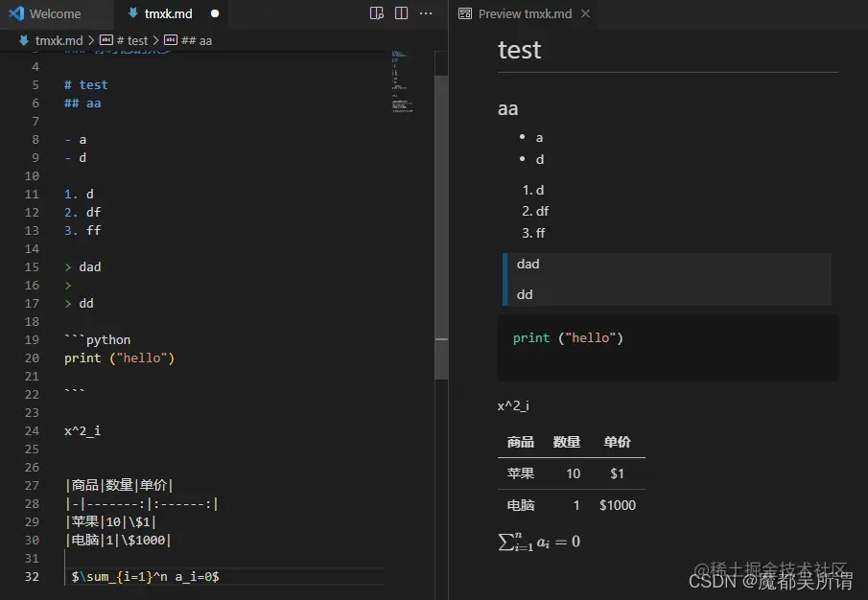Click the tmxk.md breadcrumb
This screenshot has height=600, width=868.
coord(59,40)
